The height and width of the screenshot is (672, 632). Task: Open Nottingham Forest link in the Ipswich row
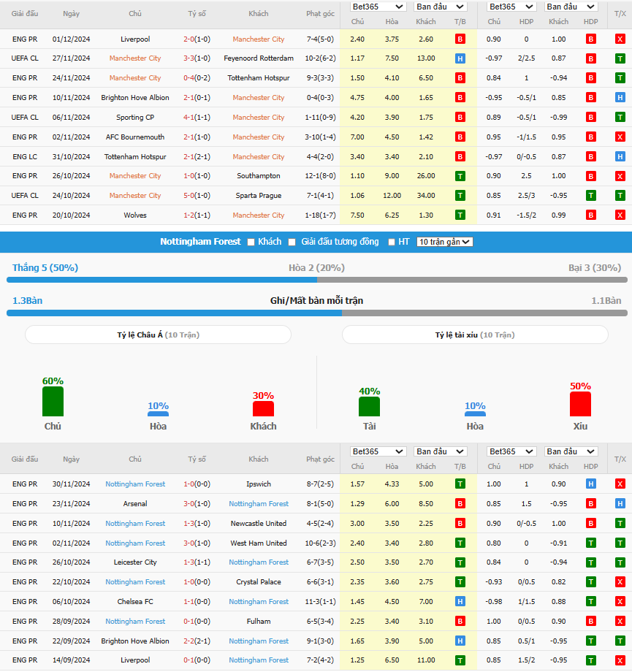click(135, 484)
